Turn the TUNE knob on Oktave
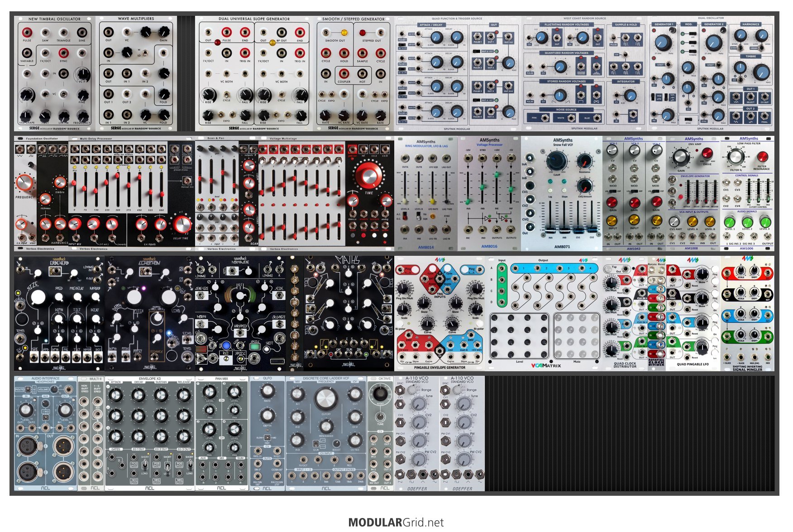The width and height of the screenshot is (793, 532). click(380, 417)
